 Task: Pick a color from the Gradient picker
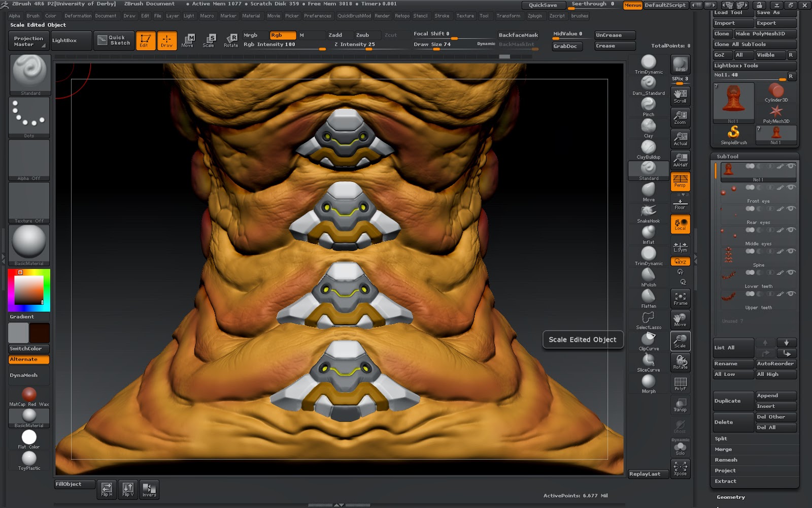click(x=28, y=290)
